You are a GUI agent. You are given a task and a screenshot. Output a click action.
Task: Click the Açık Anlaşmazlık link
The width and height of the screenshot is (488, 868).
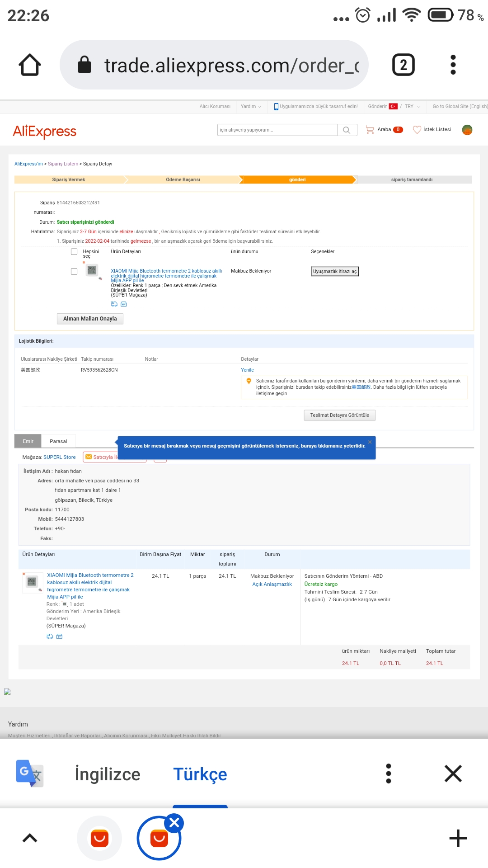tap(272, 584)
